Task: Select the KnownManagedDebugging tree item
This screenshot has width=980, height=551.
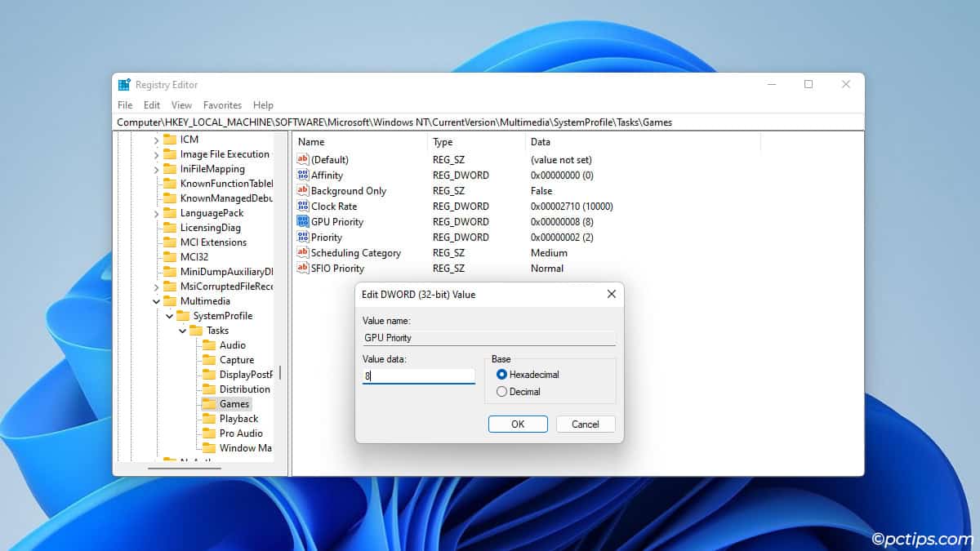Action: coord(227,198)
